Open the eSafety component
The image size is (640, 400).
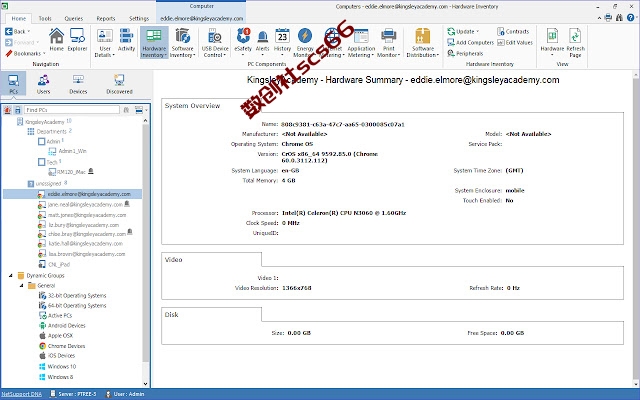coord(243,42)
